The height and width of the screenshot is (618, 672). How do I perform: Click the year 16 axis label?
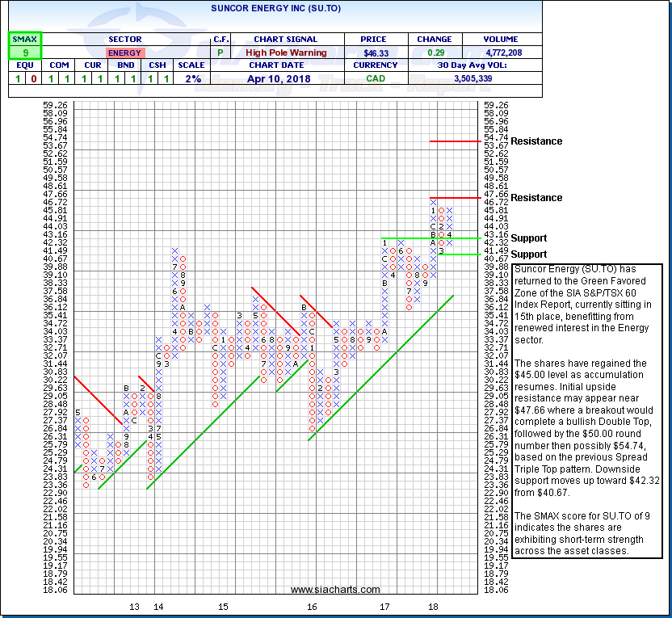312,606
